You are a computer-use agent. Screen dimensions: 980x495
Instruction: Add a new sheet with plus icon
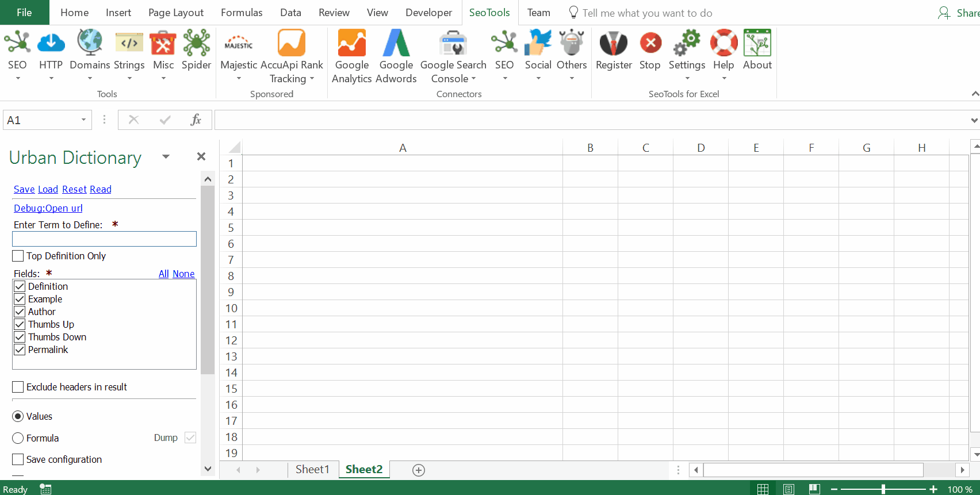tap(419, 470)
